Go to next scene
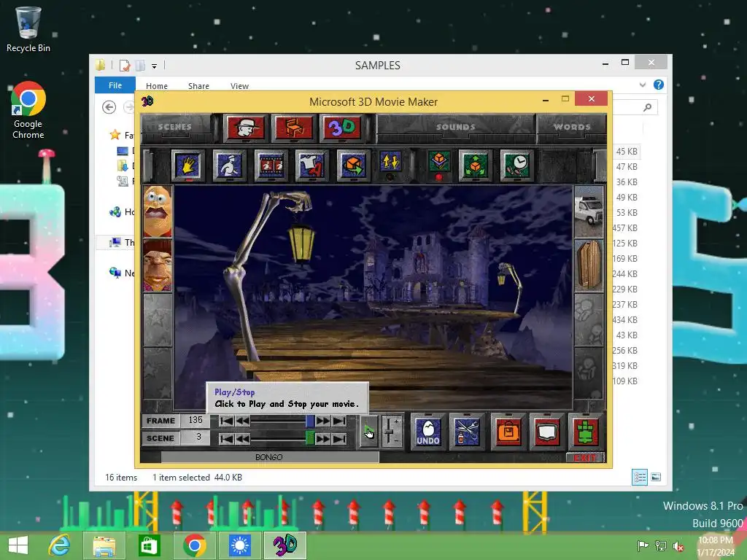Image resolution: width=747 pixels, height=560 pixels. point(323,438)
